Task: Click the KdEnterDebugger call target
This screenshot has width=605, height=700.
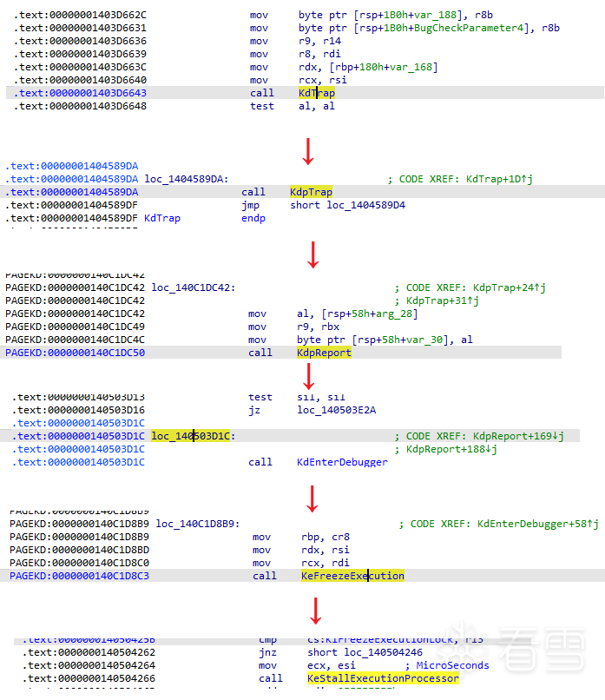Action: coord(342,462)
